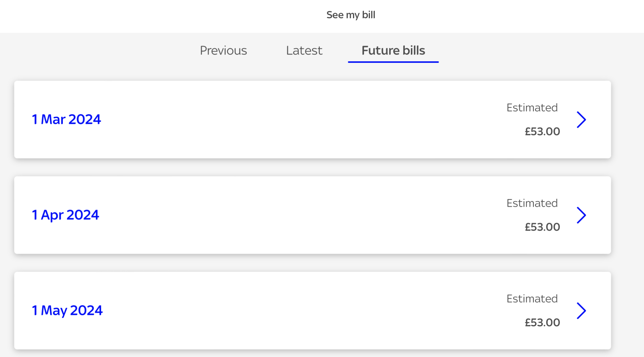The width and height of the screenshot is (644, 357).
Task: Open the 1 Apr 2024 bill chevron
Action: click(581, 215)
